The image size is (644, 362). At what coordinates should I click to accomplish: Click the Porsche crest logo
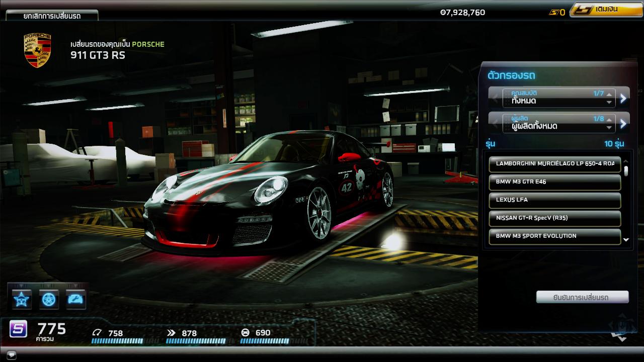click(37, 50)
